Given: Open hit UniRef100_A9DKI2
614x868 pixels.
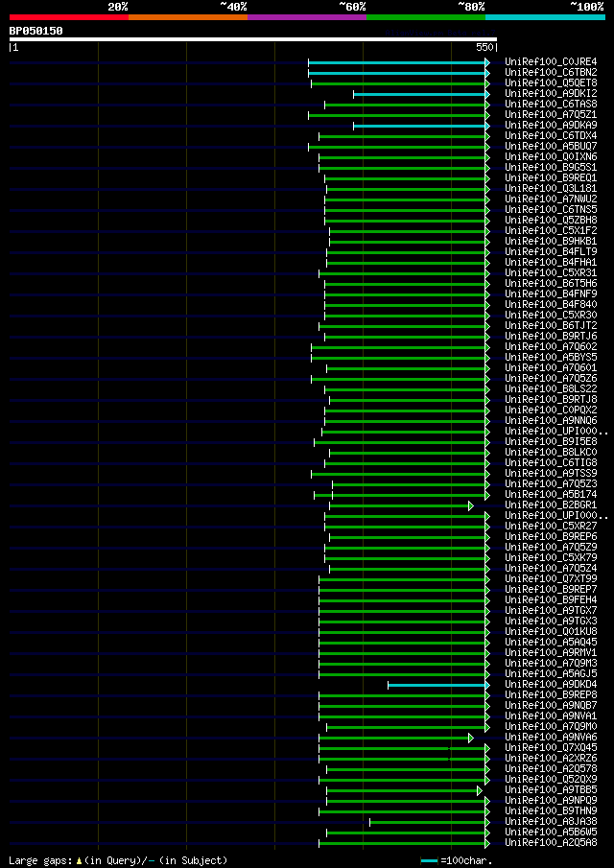Looking at the screenshot, I should pos(551,94).
